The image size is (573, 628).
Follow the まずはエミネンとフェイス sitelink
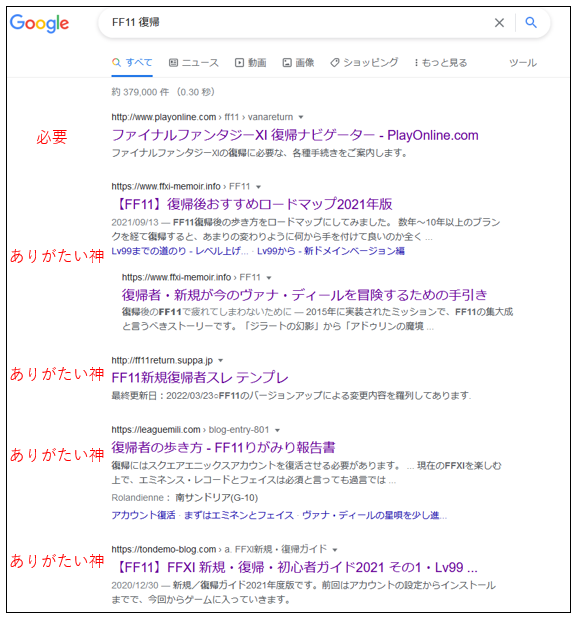(239, 515)
